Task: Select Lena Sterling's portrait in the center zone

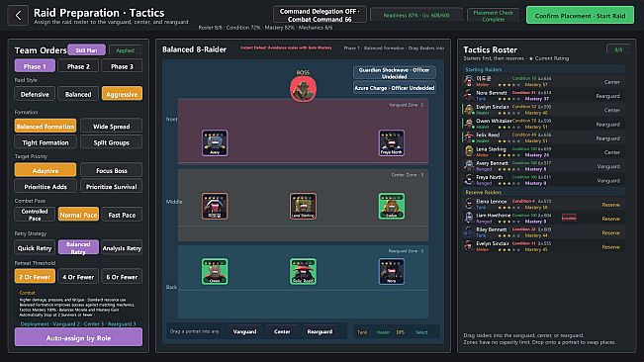Action: [x=303, y=206]
